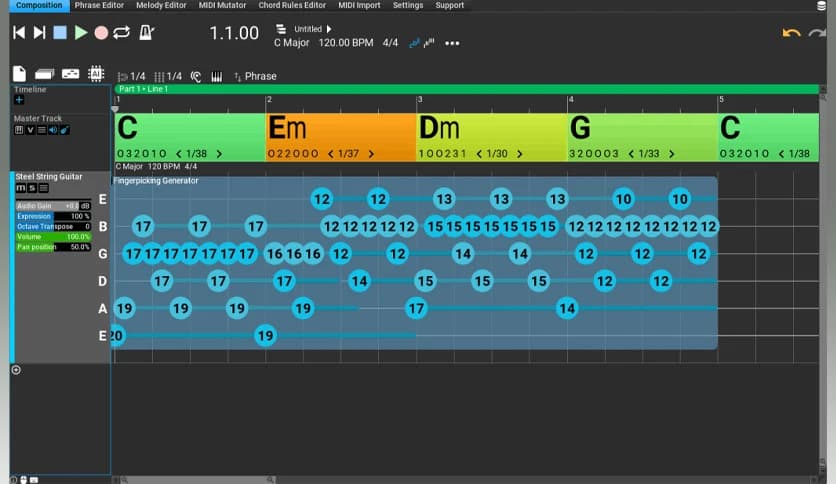Open the MIDI Import tab
Image resolution: width=836 pixels, height=484 pixels.
tap(359, 5)
